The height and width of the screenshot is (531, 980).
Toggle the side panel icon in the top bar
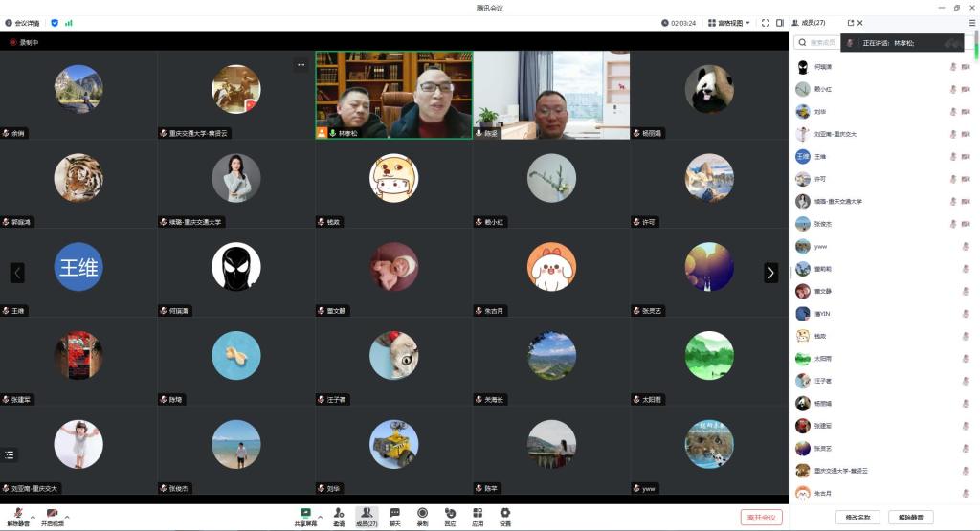click(780, 23)
